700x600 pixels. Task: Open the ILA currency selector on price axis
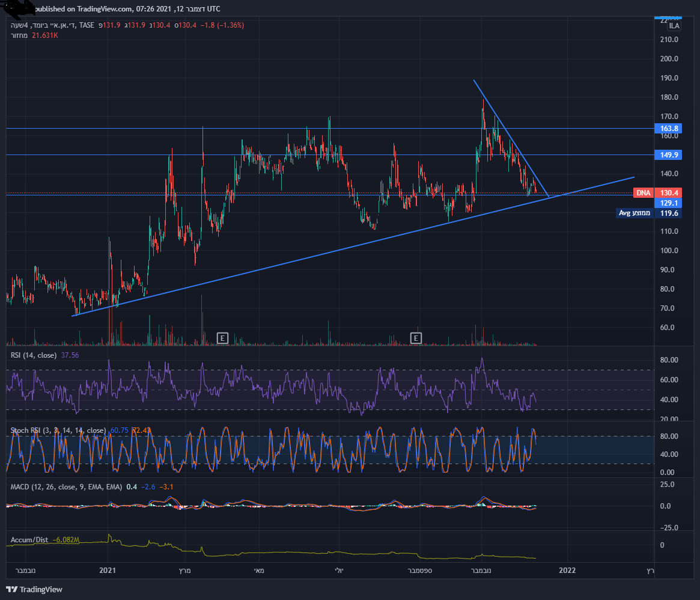pos(674,26)
